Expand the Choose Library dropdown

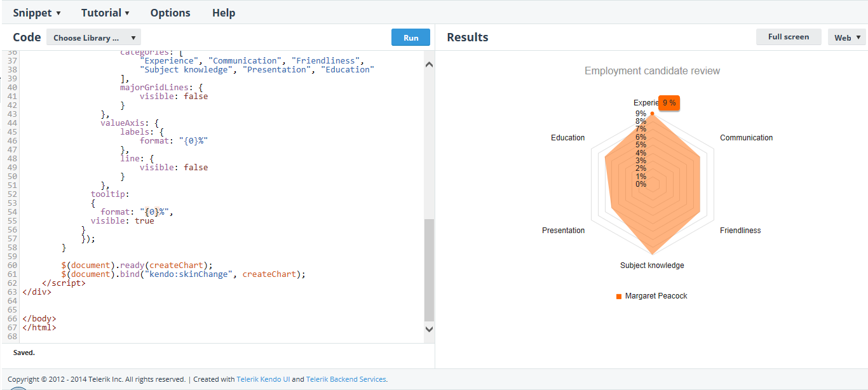(94, 37)
